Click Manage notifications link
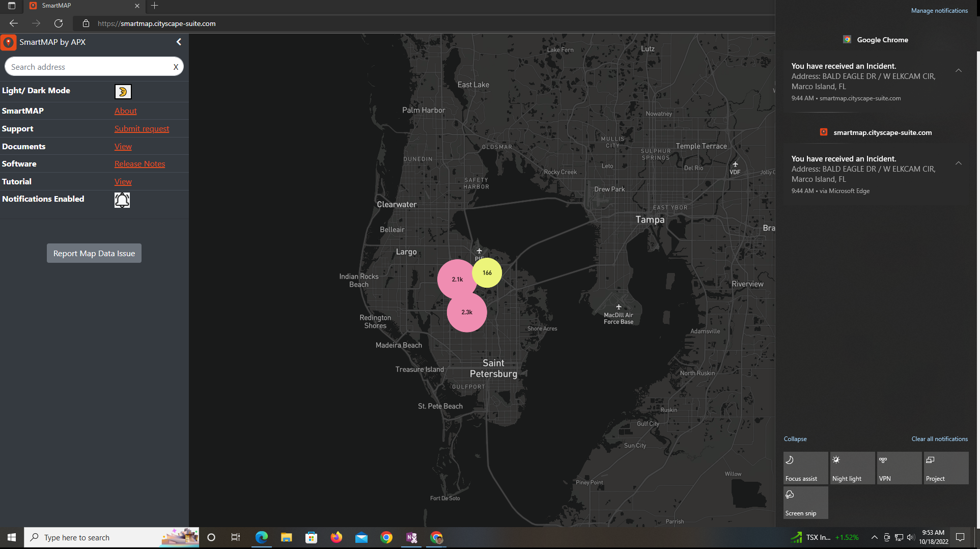 [939, 11]
